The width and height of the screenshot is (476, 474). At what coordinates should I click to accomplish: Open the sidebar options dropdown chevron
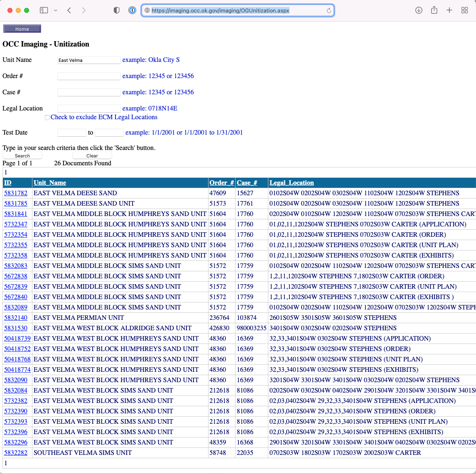coord(56,10)
